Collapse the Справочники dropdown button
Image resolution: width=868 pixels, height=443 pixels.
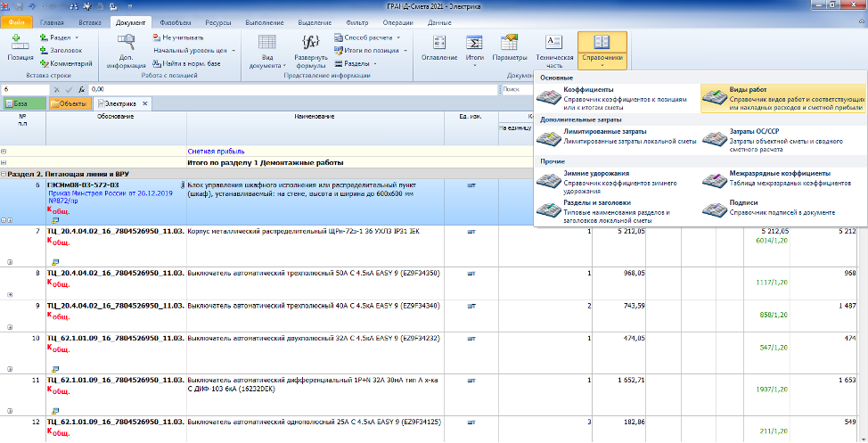(602, 51)
